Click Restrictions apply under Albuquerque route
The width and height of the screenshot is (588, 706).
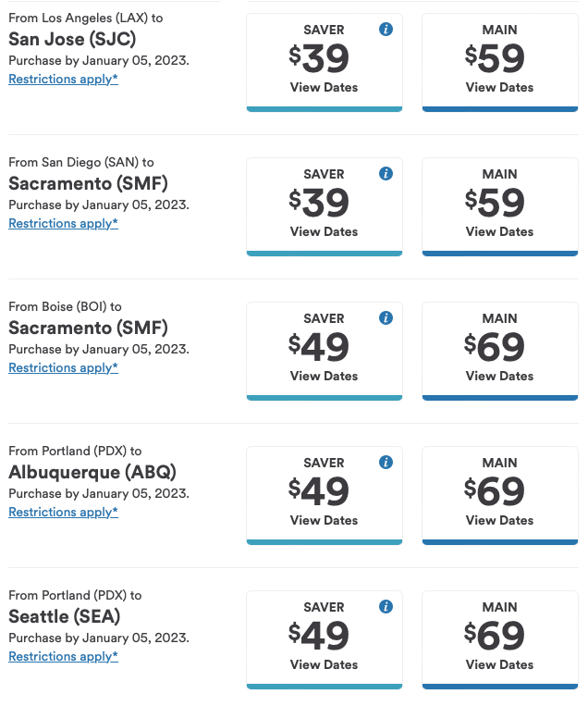(63, 513)
